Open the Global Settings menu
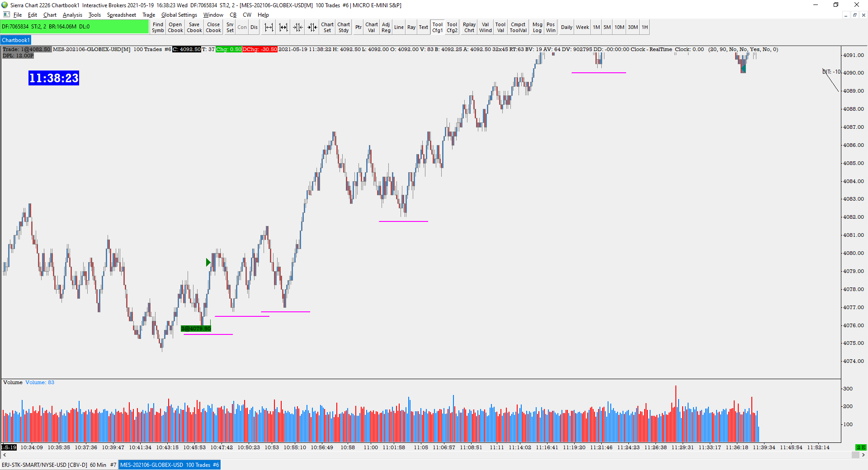This screenshot has height=470, width=868. [x=179, y=15]
